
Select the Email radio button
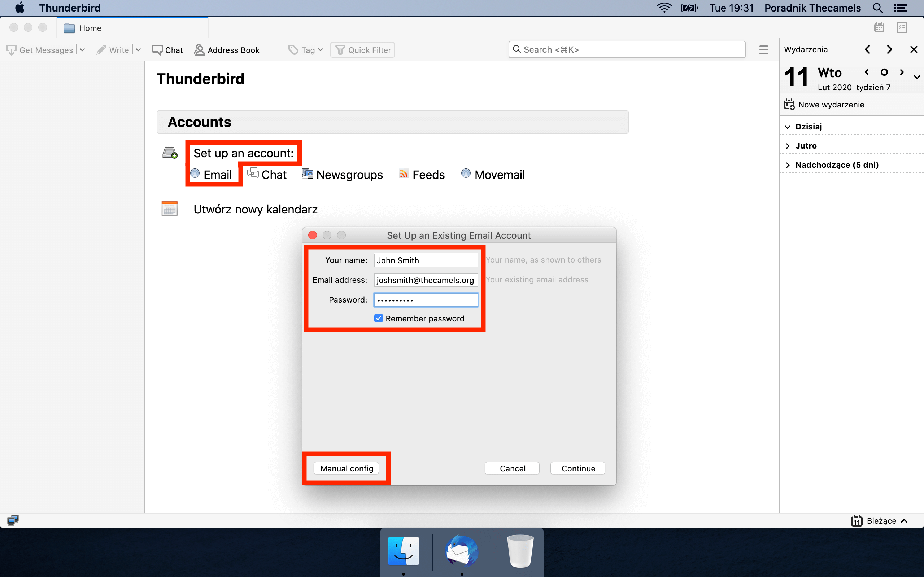pyautogui.click(x=195, y=174)
